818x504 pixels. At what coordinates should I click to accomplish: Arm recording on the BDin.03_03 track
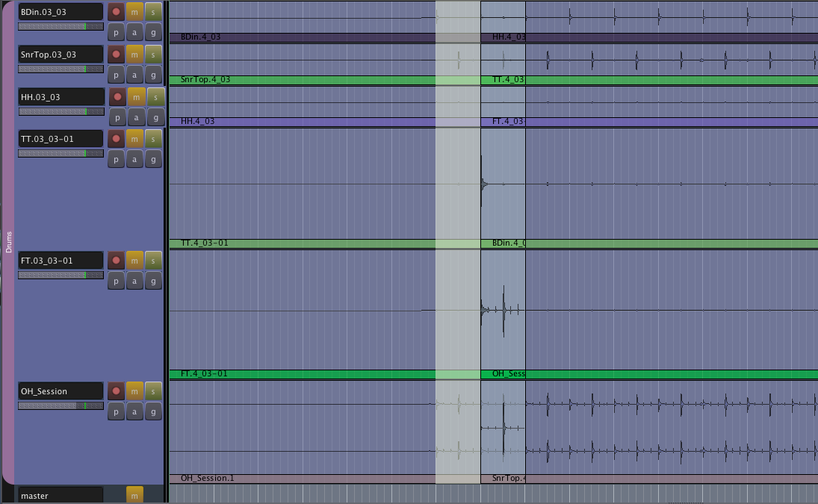(x=116, y=11)
